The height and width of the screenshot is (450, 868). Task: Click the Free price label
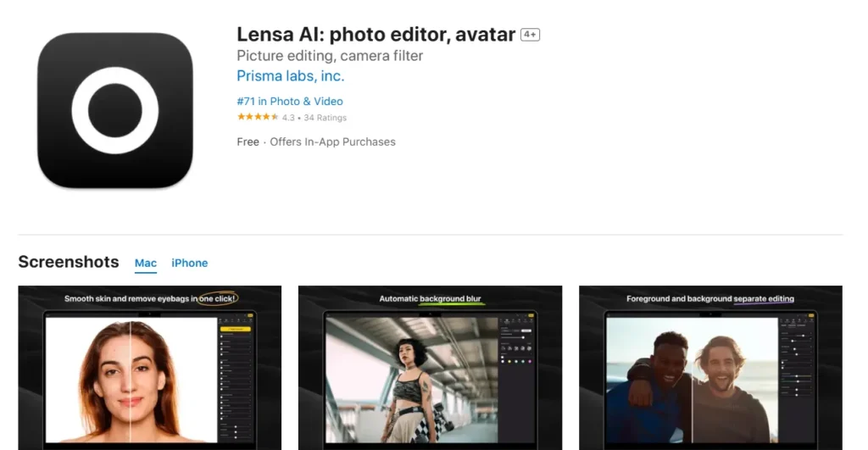click(248, 142)
